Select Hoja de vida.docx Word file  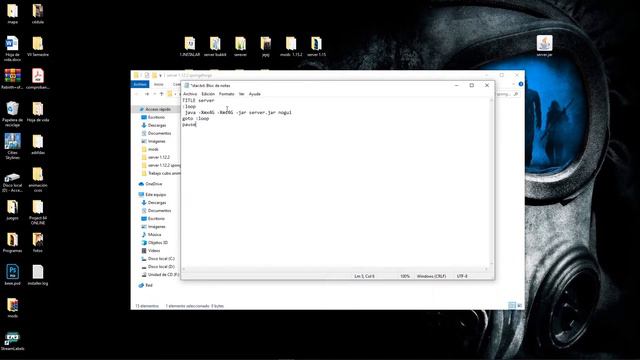point(12,49)
